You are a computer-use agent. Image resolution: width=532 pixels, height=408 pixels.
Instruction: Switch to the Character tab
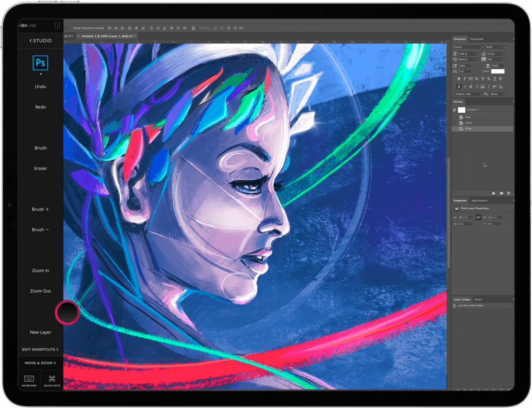460,39
